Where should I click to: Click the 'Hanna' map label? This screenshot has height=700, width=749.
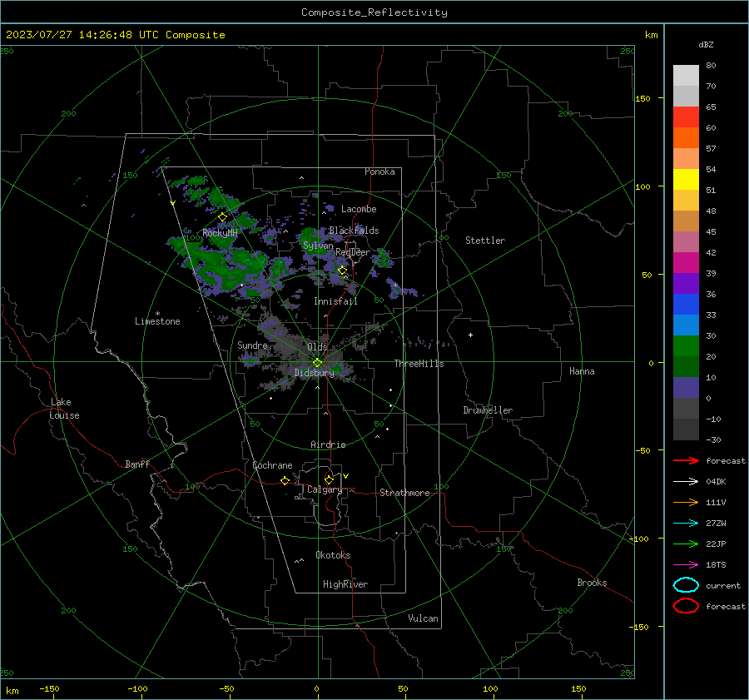click(x=582, y=371)
